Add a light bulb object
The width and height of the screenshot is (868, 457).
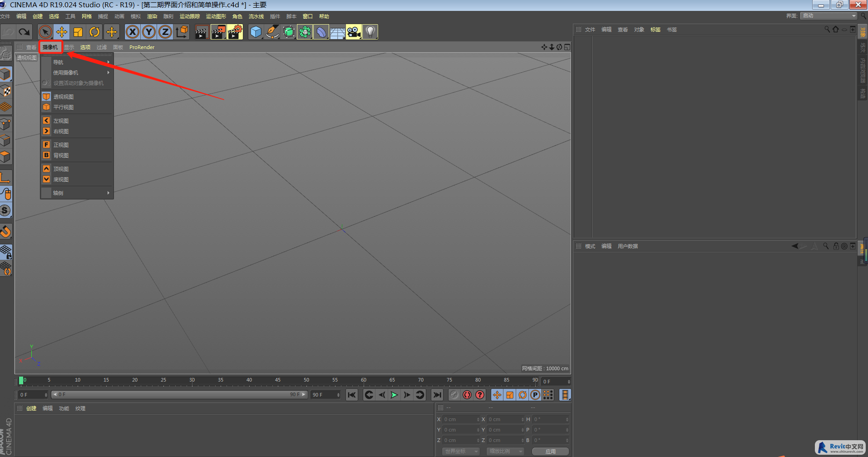tap(370, 32)
